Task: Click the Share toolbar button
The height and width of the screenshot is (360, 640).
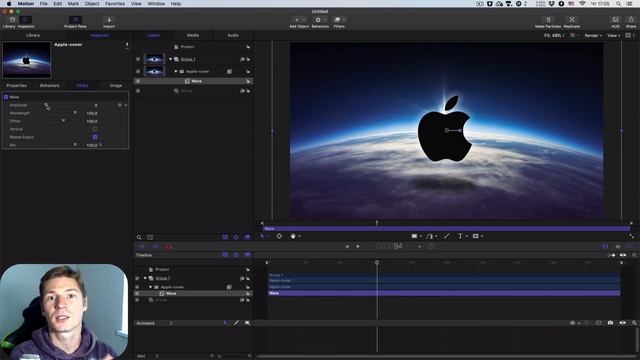Action: (631, 22)
